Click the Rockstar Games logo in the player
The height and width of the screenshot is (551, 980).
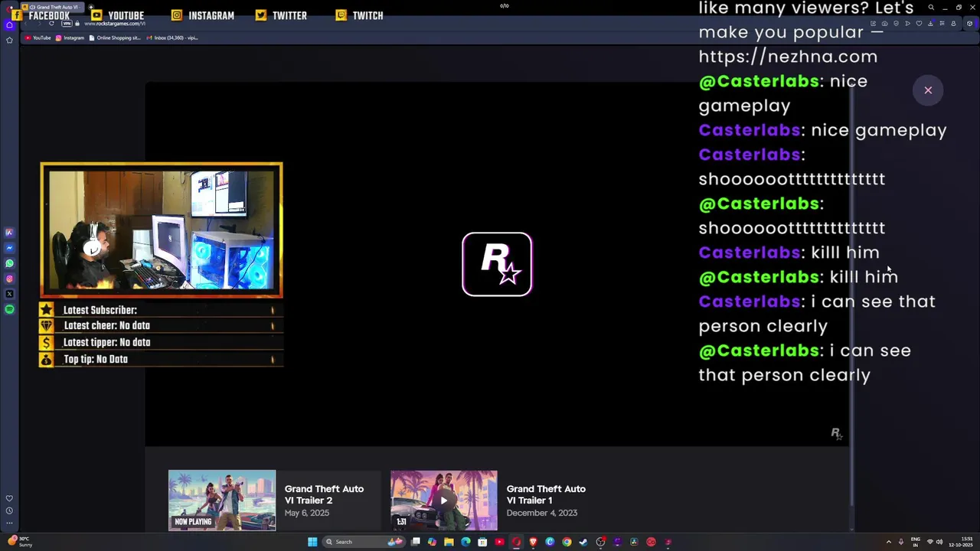(497, 264)
